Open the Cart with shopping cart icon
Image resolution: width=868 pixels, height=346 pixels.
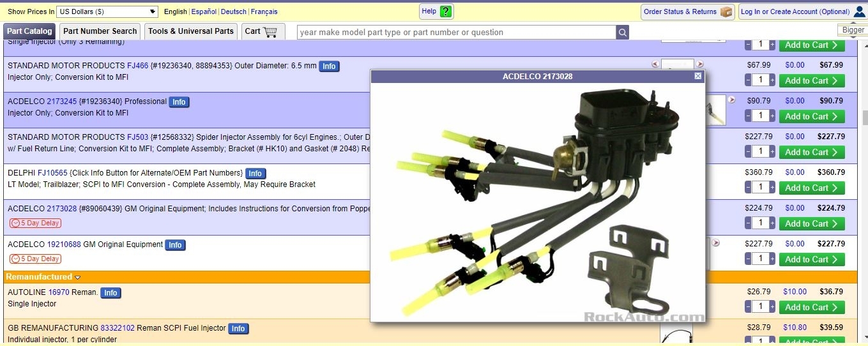(x=263, y=31)
